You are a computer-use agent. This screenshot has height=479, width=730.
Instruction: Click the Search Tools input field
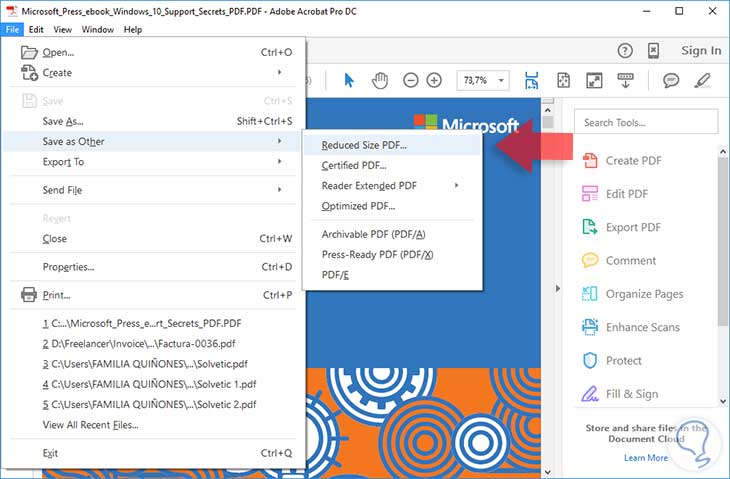click(x=646, y=122)
